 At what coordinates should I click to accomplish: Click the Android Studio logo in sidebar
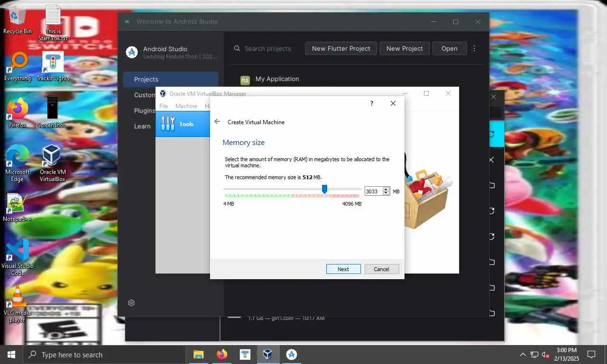tap(132, 52)
